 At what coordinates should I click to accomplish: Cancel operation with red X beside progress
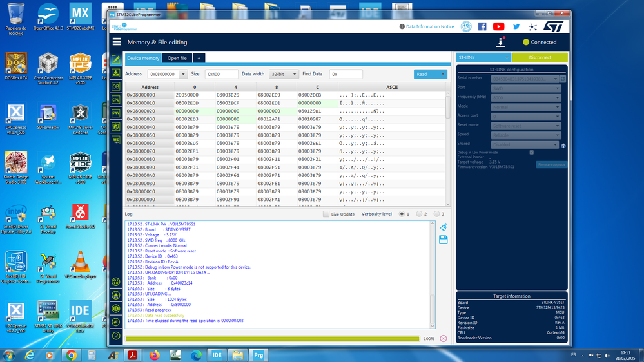[443, 339]
